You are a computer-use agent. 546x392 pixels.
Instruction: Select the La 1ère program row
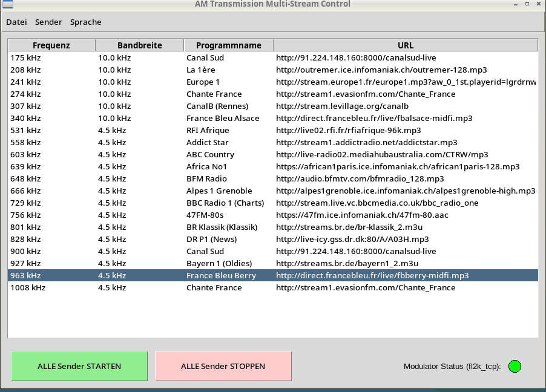coord(273,70)
